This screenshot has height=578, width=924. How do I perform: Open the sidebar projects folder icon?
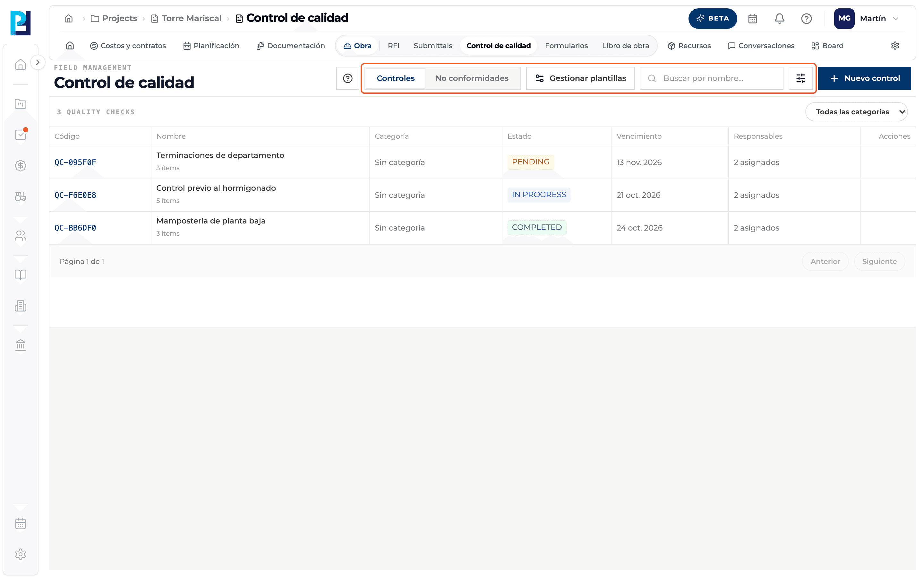(x=20, y=104)
